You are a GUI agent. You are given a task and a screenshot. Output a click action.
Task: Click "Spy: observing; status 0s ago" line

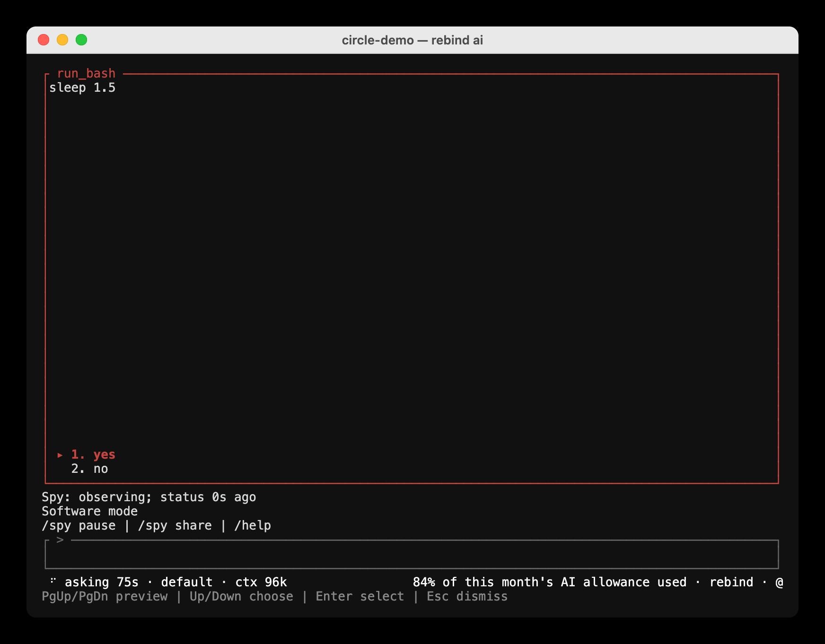tap(149, 497)
